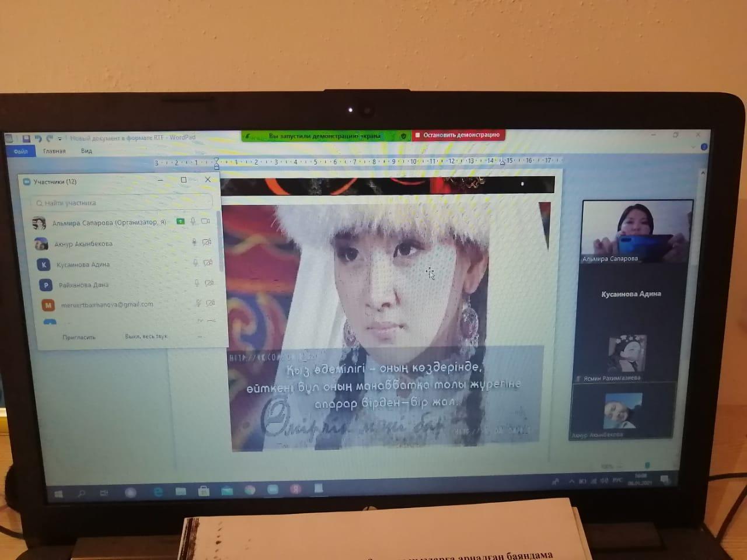Click the РУС input language indicator

coord(618,480)
